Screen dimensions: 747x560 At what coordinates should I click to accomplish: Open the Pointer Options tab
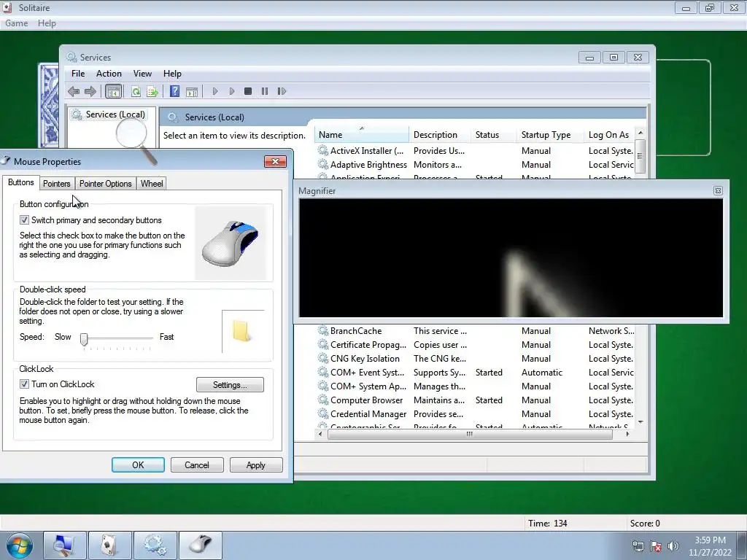[105, 184]
